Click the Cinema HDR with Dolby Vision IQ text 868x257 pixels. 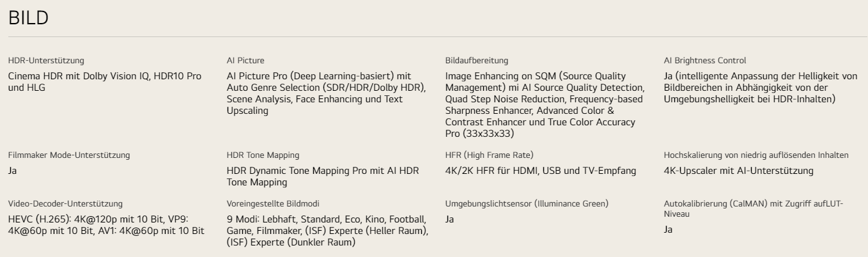tap(105, 81)
